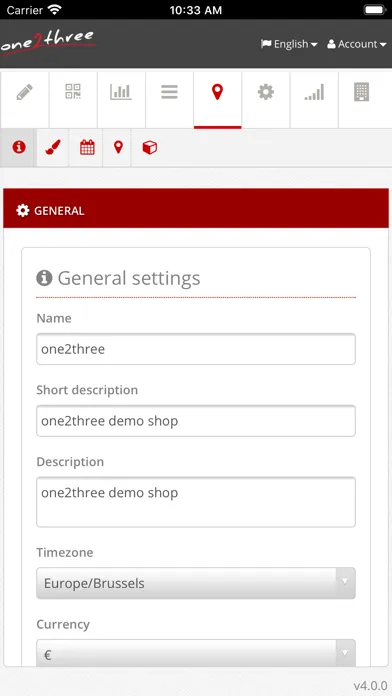Open the Timezone Europe/Brussels dropdown

[x=196, y=583]
